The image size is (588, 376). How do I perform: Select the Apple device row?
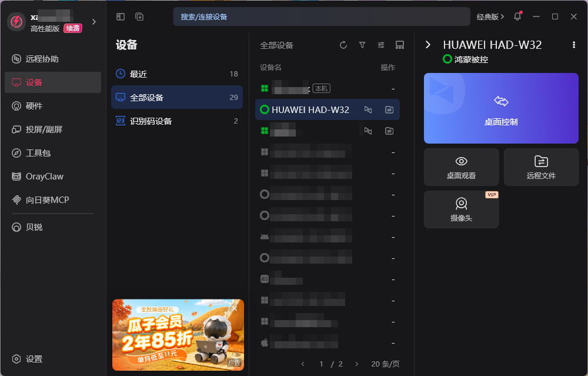pyautogui.click(x=328, y=342)
